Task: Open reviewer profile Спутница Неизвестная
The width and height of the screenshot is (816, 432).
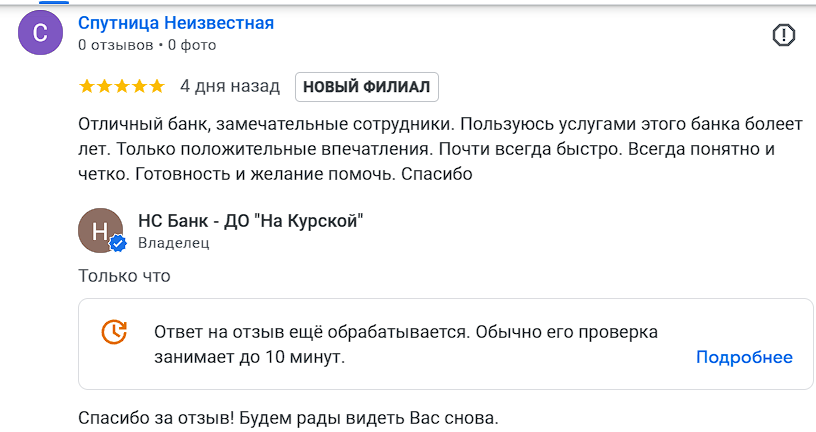Action: (176, 23)
